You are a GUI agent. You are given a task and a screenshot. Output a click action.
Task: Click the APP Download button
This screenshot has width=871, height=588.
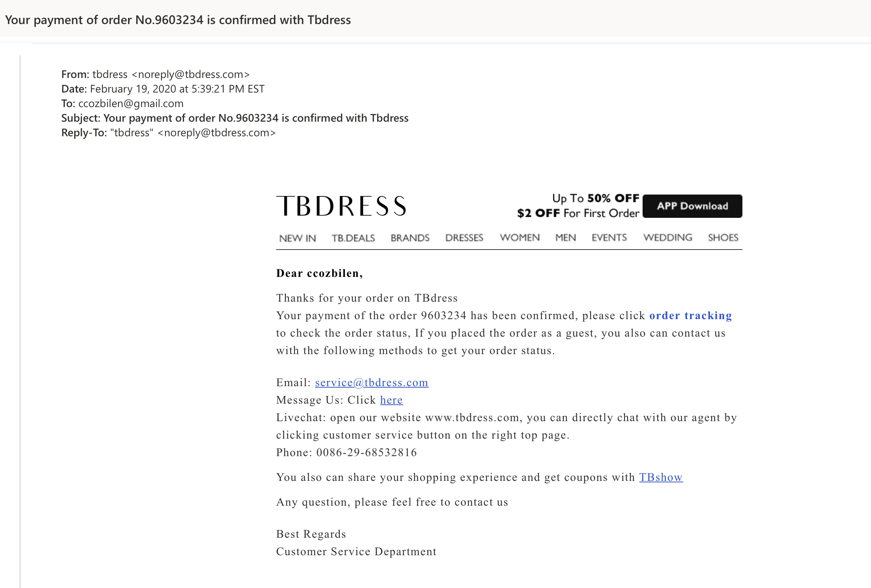[692, 206]
